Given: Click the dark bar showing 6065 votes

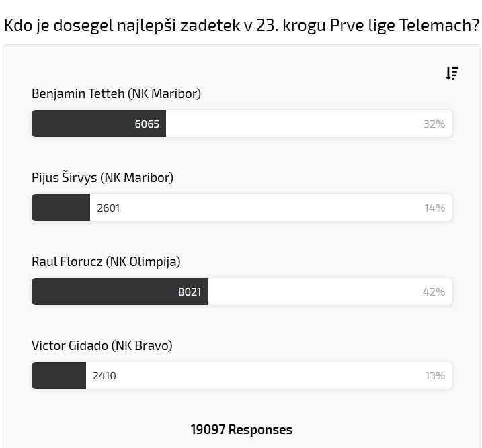Looking at the screenshot, I should [99, 124].
